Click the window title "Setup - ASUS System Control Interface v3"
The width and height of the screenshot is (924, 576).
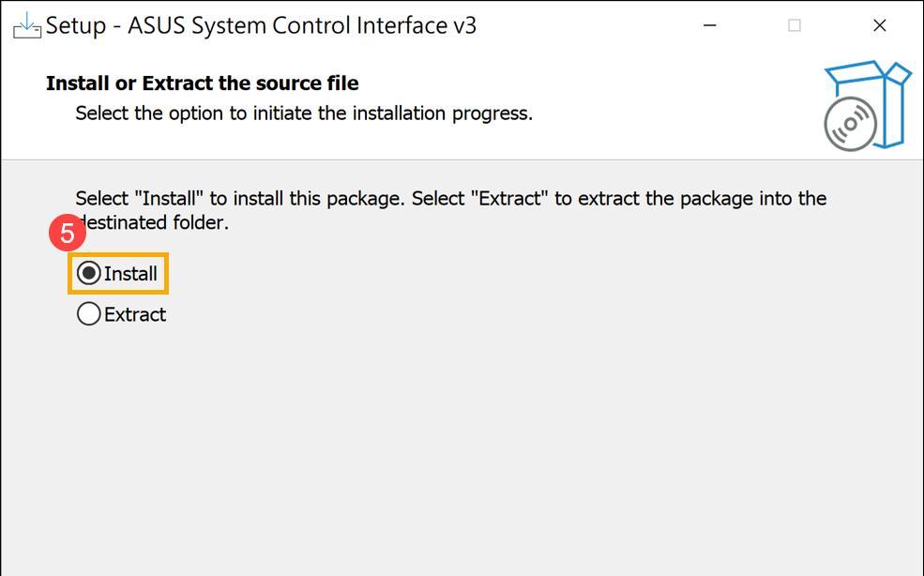(261, 25)
